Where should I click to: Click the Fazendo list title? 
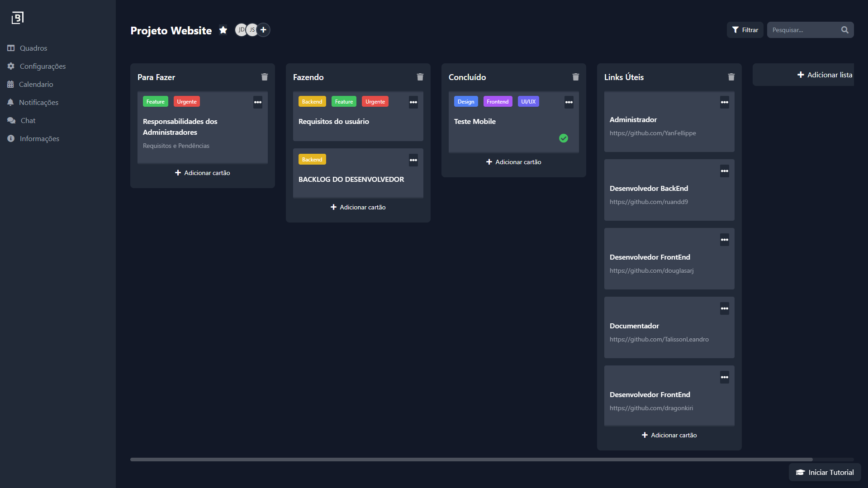click(x=308, y=77)
